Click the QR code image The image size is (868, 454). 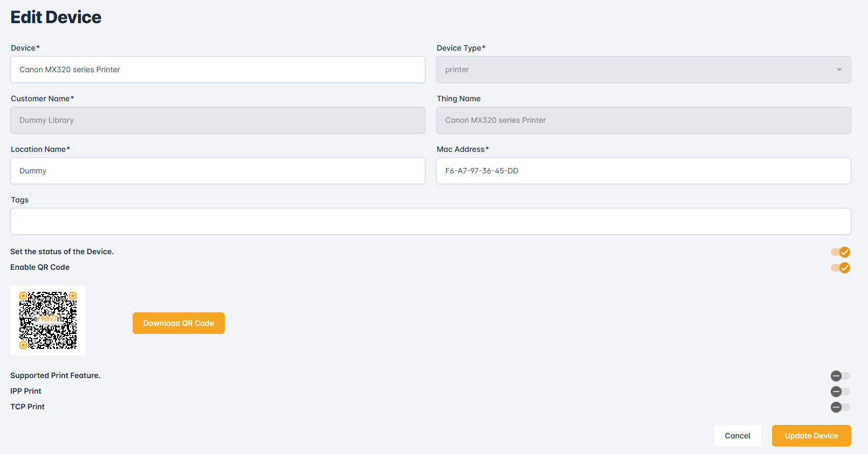[x=48, y=320]
